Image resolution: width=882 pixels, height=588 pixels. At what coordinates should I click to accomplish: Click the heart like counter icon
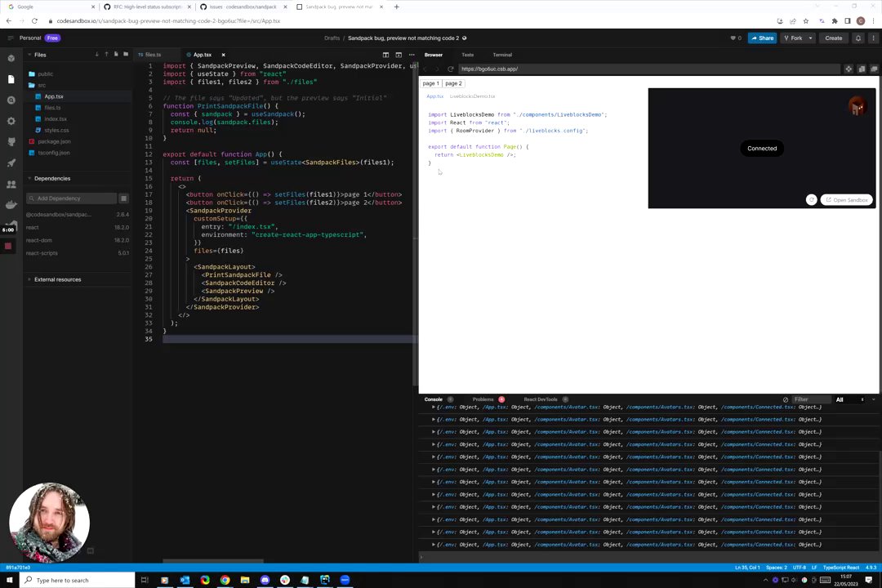coord(736,38)
